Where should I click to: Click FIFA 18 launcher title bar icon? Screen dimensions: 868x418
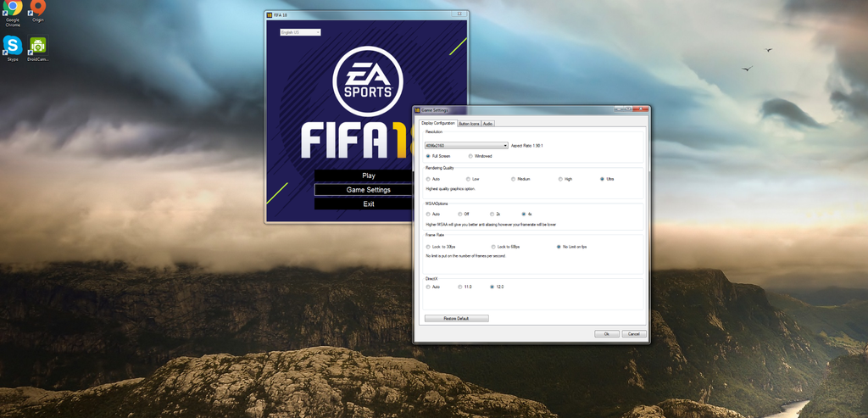(x=270, y=15)
